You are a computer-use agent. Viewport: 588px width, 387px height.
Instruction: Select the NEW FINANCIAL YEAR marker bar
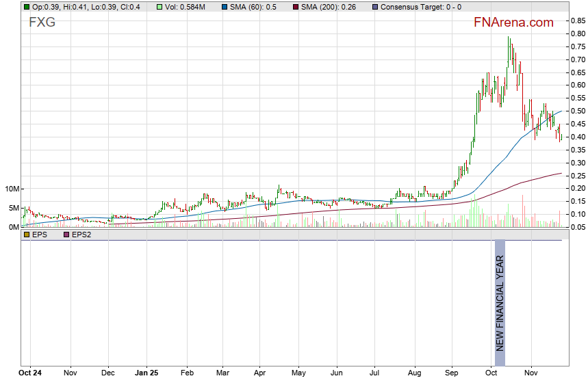coord(500,303)
